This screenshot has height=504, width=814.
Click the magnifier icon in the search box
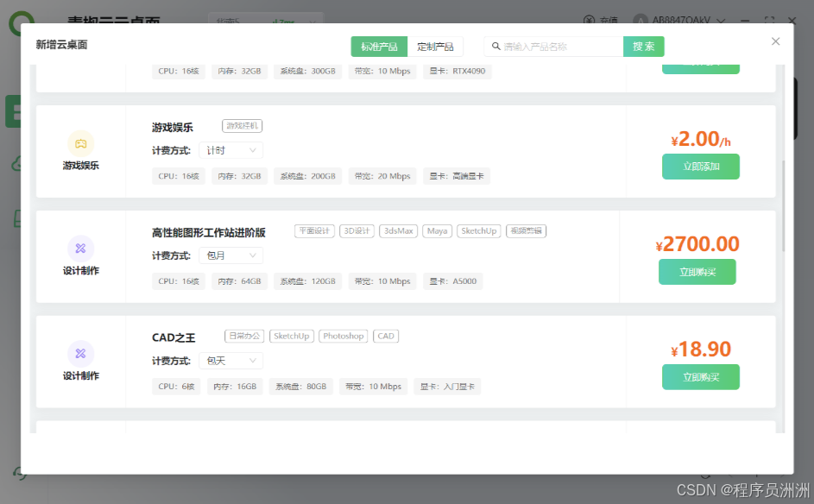(495, 47)
